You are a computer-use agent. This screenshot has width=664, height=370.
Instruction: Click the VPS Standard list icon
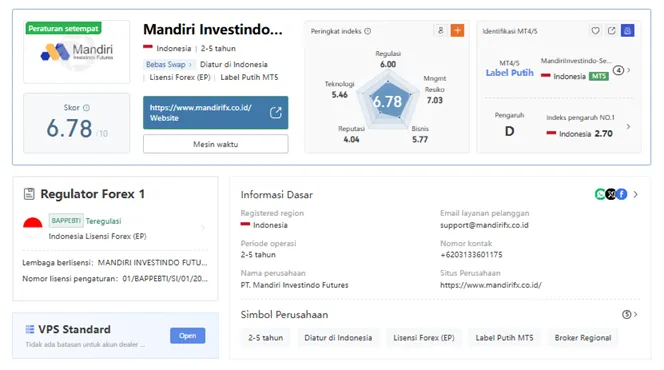(30, 329)
